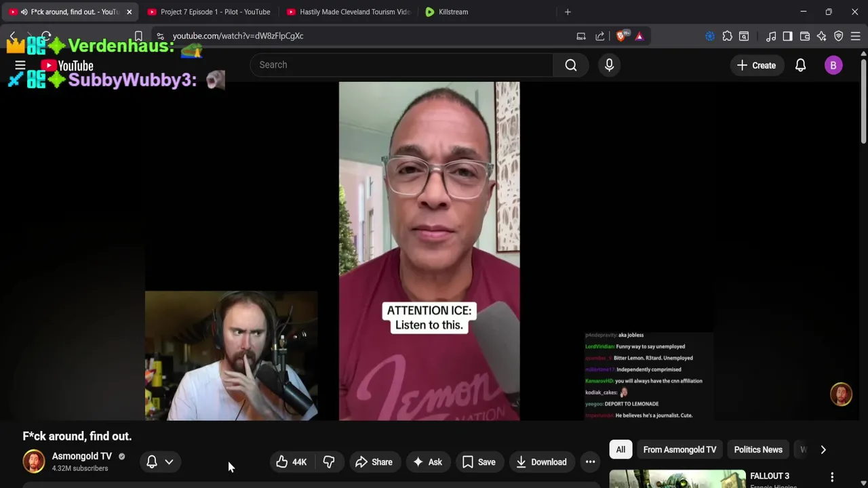Open YouTube notifications bell in header

point(800,65)
